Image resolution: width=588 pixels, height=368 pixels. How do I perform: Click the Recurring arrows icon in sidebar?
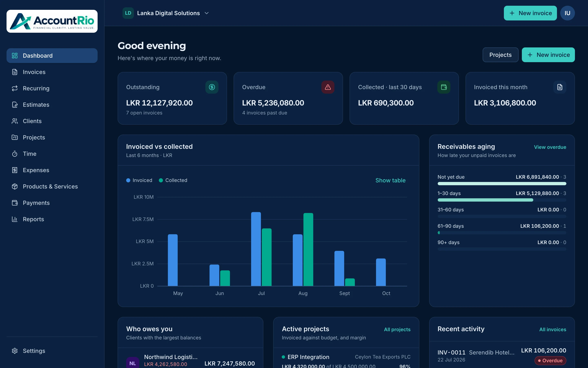pos(14,88)
